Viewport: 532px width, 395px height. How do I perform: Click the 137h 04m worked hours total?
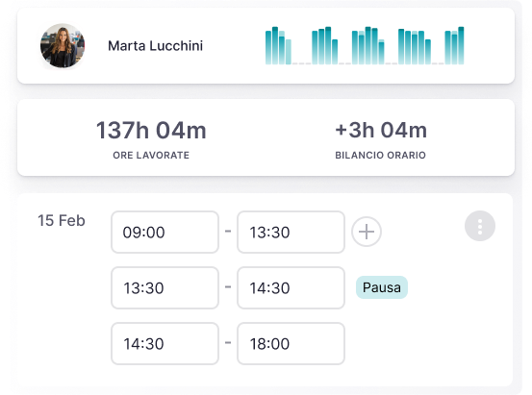click(151, 130)
